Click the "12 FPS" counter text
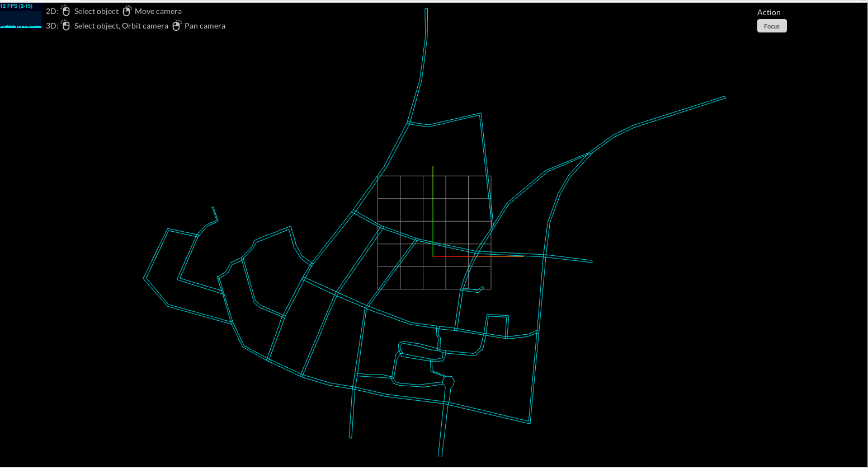868x468 pixels. click(16, 6)
